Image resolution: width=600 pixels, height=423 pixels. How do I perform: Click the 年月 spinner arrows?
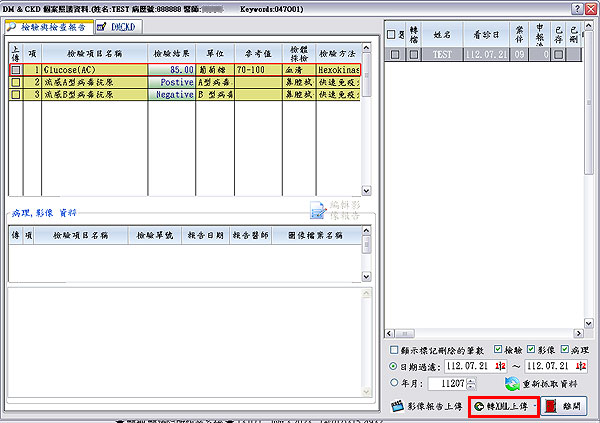click(x=471, y=384)
